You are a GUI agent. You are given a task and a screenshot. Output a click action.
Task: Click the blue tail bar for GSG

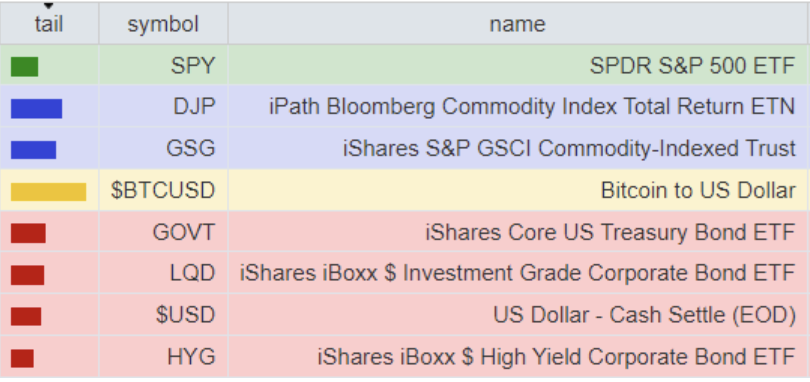pyautogui.click(x=33, y=150)
